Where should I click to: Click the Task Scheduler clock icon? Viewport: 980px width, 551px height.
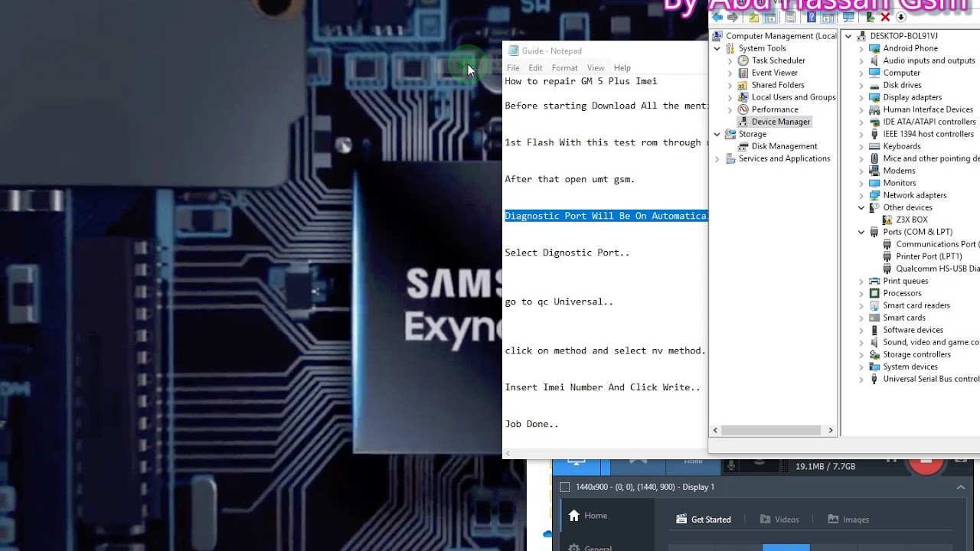click(x=743, y=60)
